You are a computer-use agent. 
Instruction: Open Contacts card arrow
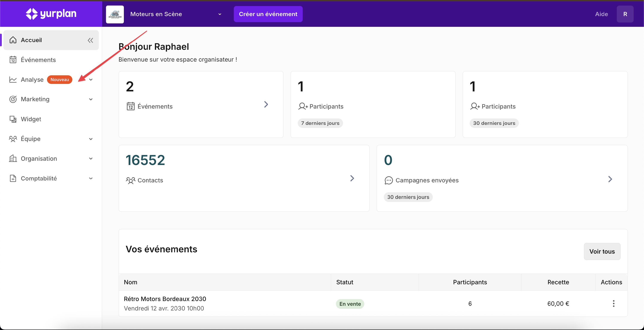tap(352, 178)
